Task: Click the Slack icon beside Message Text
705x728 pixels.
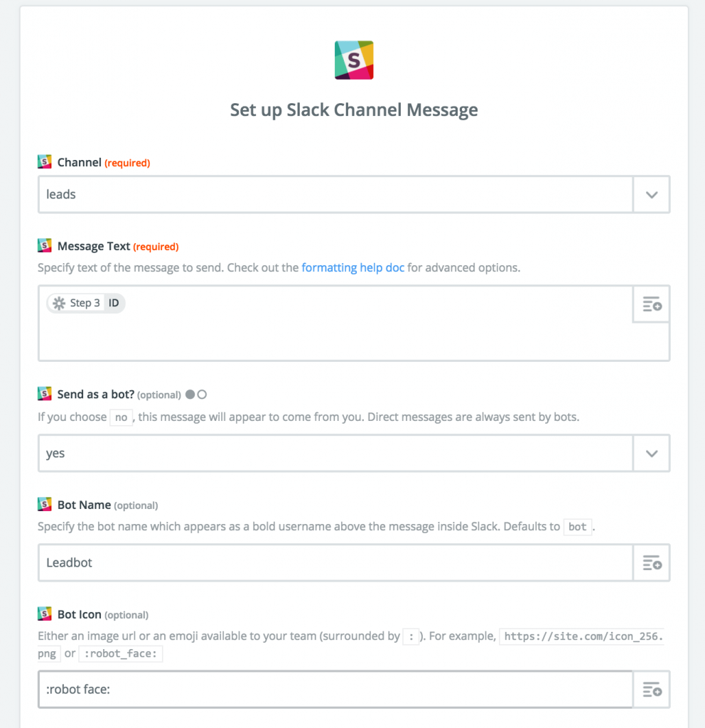Action: click(x=44, y=245)
